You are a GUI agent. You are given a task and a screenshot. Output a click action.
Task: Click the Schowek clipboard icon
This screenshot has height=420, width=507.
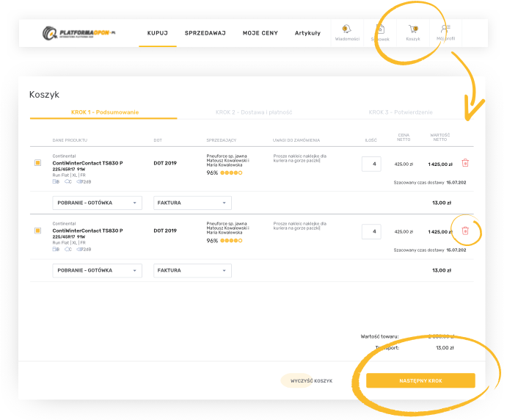tap(380, 31)
